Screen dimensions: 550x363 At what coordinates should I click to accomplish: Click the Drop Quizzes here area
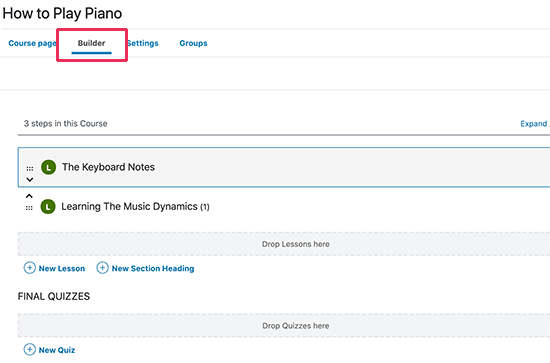(x=284, y=325)
